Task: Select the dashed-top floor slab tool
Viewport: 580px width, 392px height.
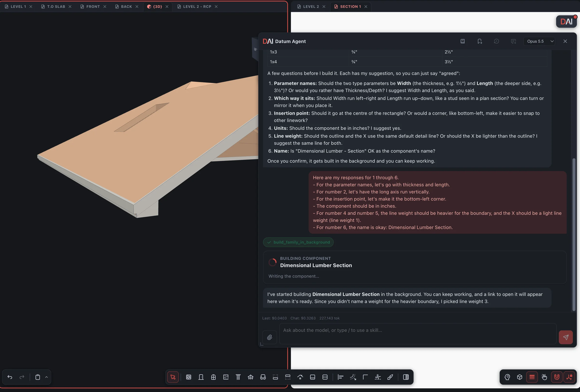Action: pyautogui.click(x=275, y=377)
